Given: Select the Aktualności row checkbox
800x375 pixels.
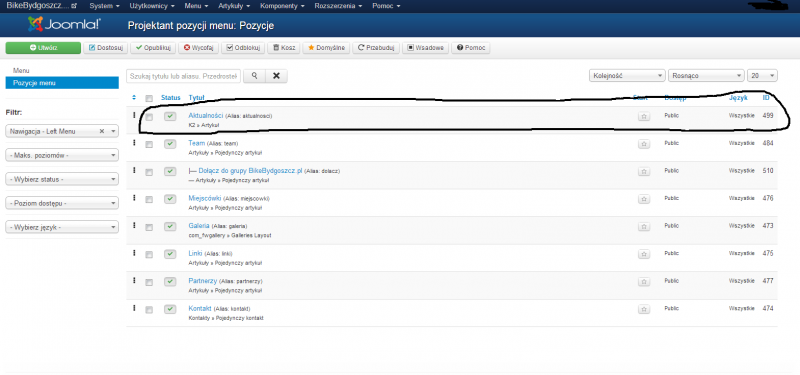Looking at the screenshot, I should pyautogui.click(x=149, y=117).
